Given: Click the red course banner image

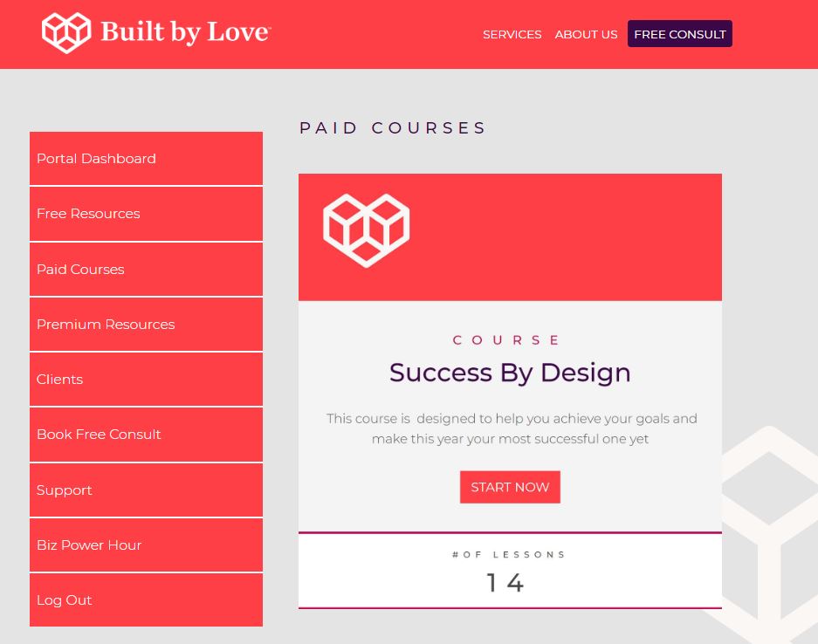Looking at the screenshot, I should point(559,236).
